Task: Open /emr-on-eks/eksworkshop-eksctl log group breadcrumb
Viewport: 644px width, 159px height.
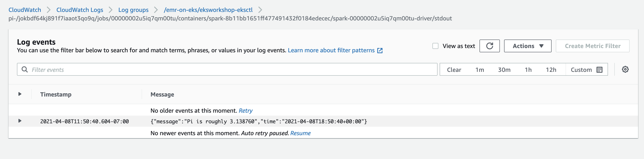Action: pyautogui.click(x=208, y=10)
